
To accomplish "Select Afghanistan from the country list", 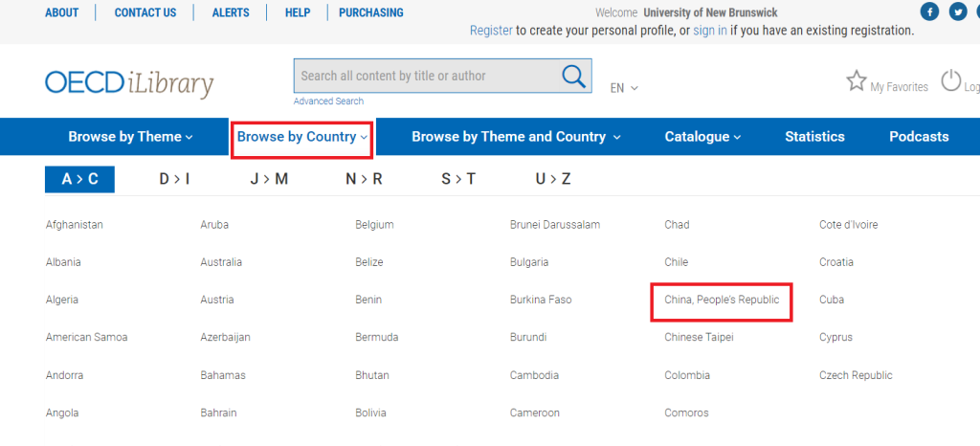I will click(x=75, y=225).
